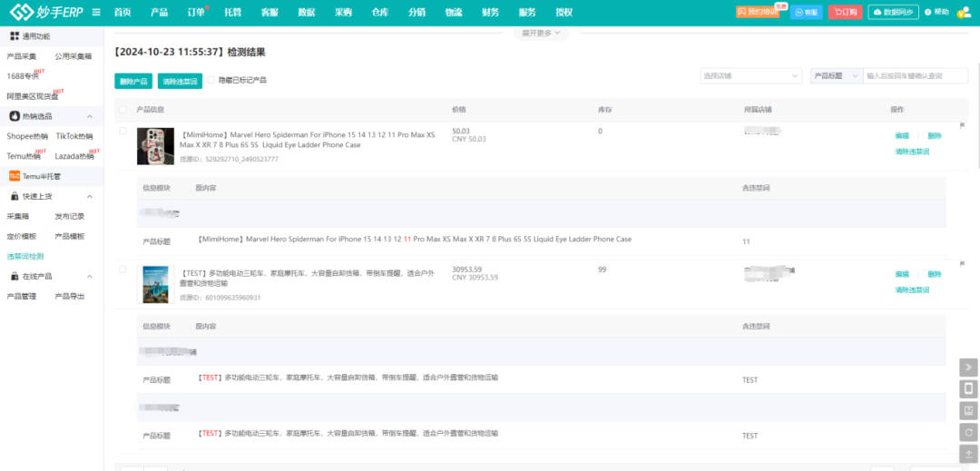This screenshot has width=980, height=471.
Task: Open the 仓库 top menu
Action: pyautogui.click(x=380, y=13)
